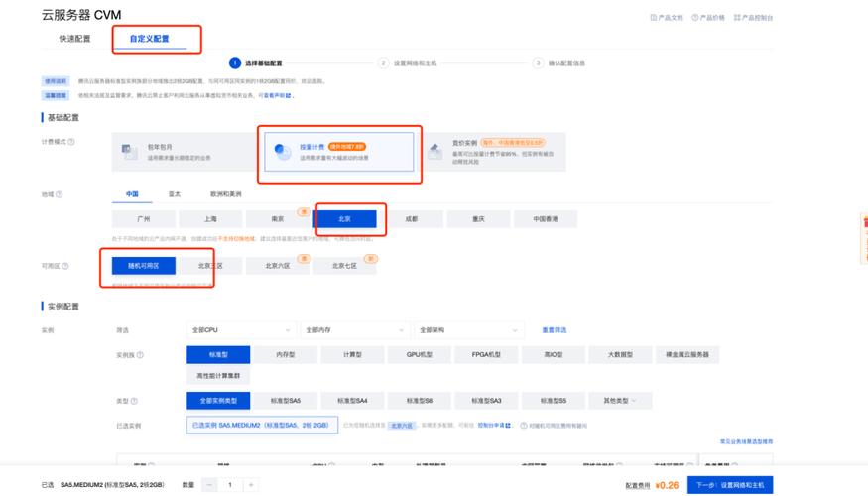Click the new badge on 北京七区 zone
The height and width of the screenshot is (496, 868).
(x=370, y=259)
